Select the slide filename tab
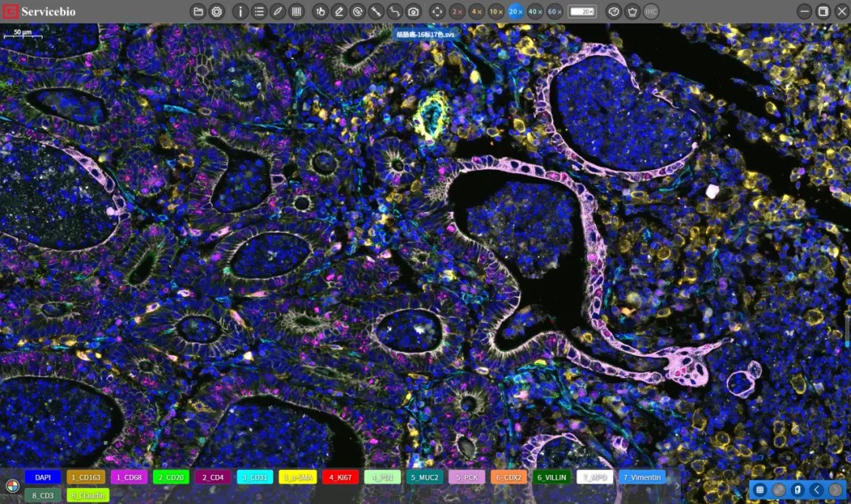The height and width of the screenshot is (504, 851). coord(425,35)
